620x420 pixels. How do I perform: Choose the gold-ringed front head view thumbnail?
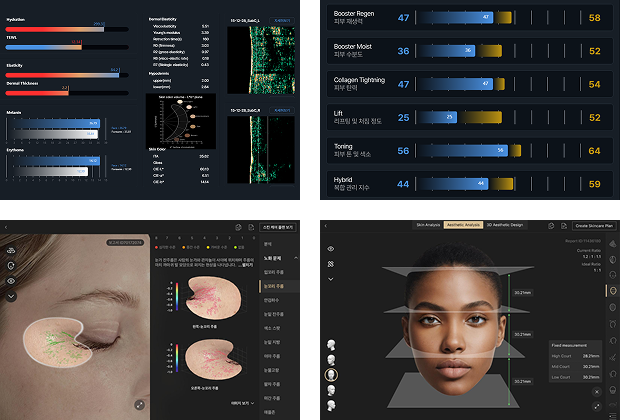(x=331, y=374)
